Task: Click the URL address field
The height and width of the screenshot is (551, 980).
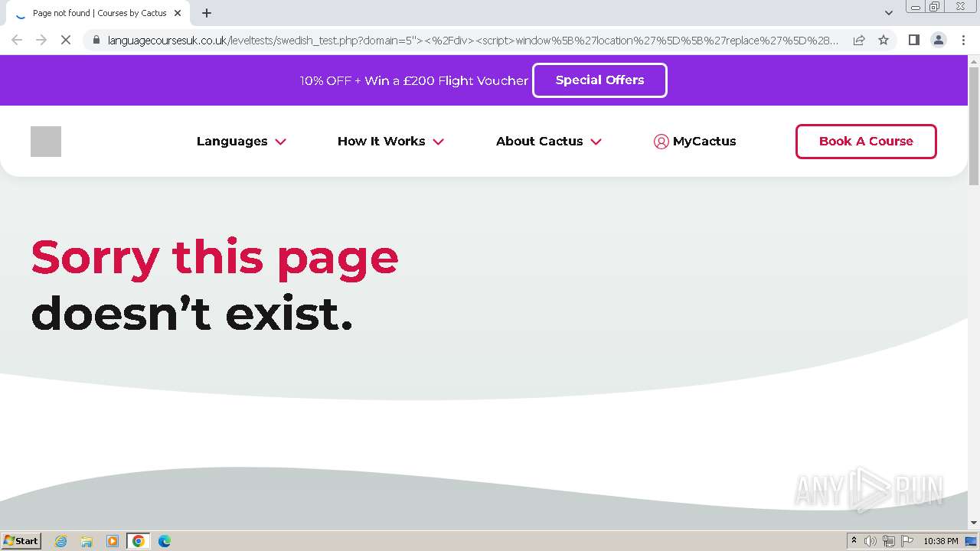Action: [472, 40]
